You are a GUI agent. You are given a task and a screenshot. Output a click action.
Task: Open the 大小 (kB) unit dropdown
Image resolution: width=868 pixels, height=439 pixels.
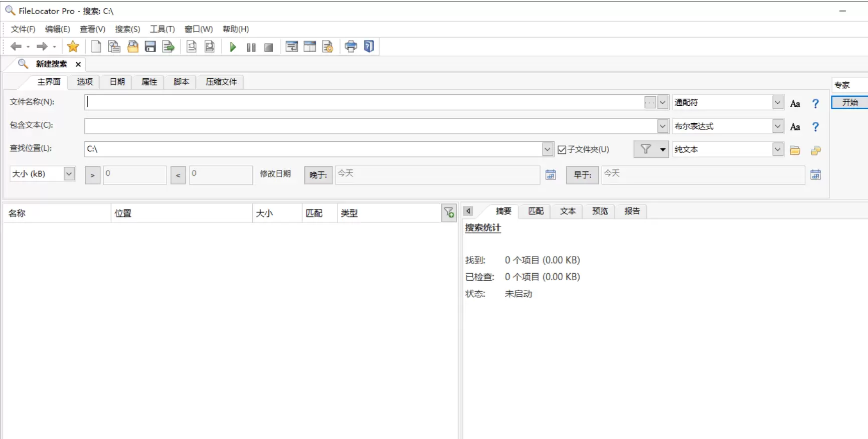[x=69, y=173]
